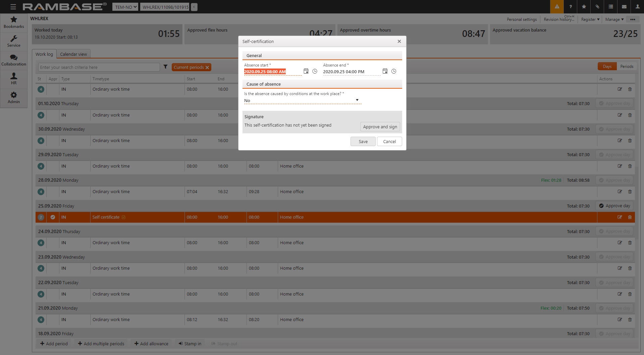
Task: Open the hamburger main menu
Action: 13,7
